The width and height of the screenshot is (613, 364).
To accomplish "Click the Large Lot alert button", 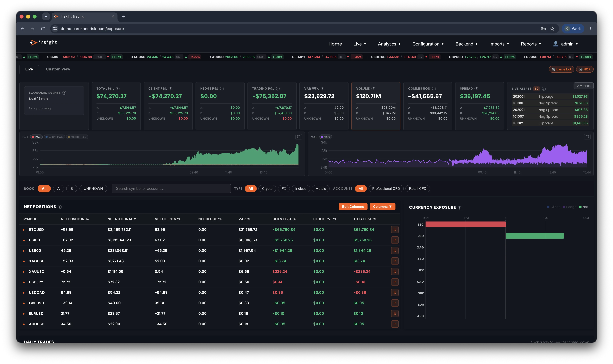I will [x=561, y=69].
